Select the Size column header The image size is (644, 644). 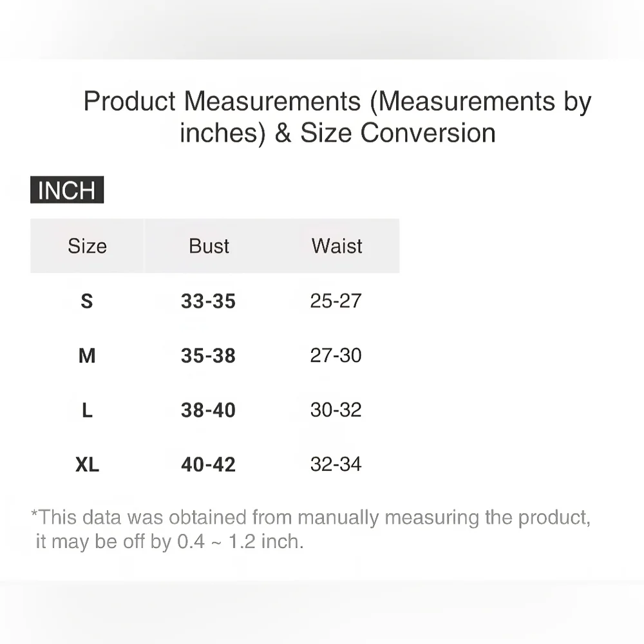(x=87, y=246)
